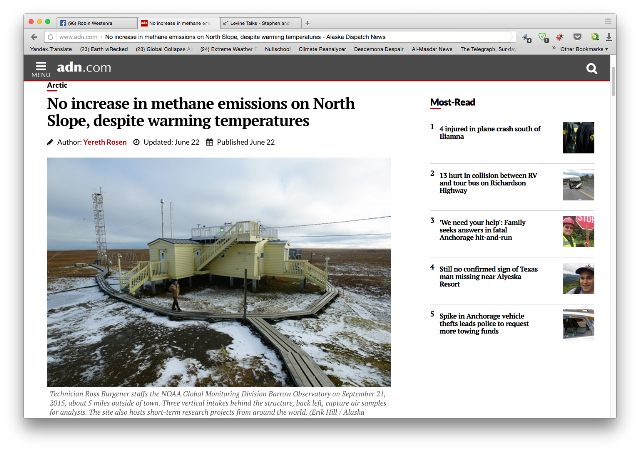Open '13 hurt in collision' RV story

coord(488,183)
